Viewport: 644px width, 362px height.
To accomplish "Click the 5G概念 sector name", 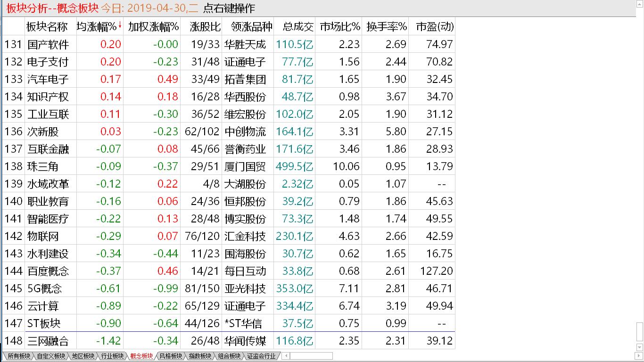I will 45,288.
